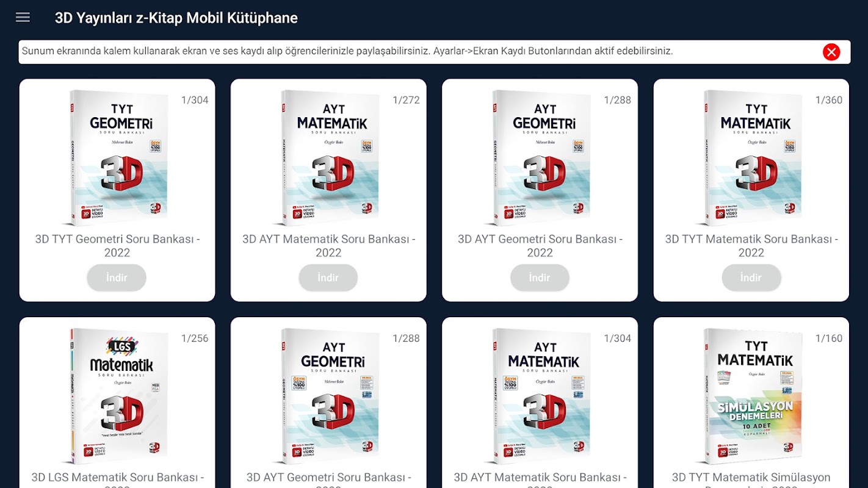Click the 3D TYT Matematik Simülasyon title text
The height and width of the screenshot is (488, 868).
click(x=751, y=481)
